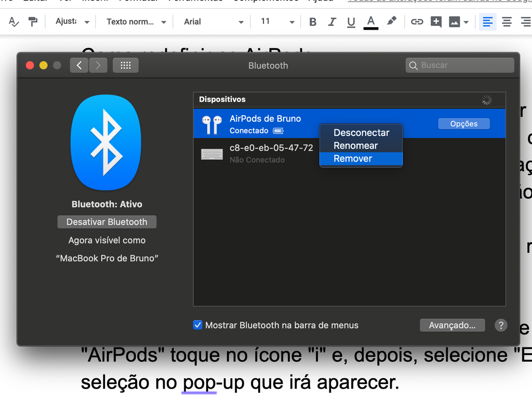
Task: Insert a link using the chain icon
Action: click(x=417, y=22)
